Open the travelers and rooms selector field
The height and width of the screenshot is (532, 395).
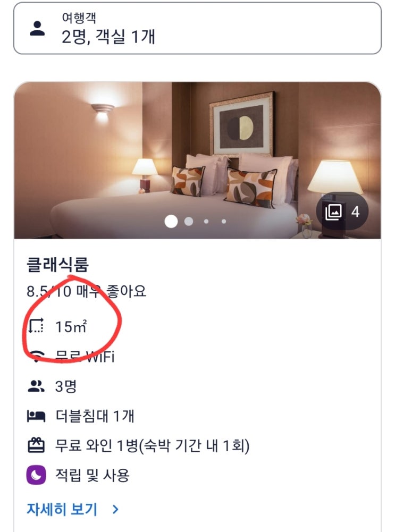[x=197, y=28]
